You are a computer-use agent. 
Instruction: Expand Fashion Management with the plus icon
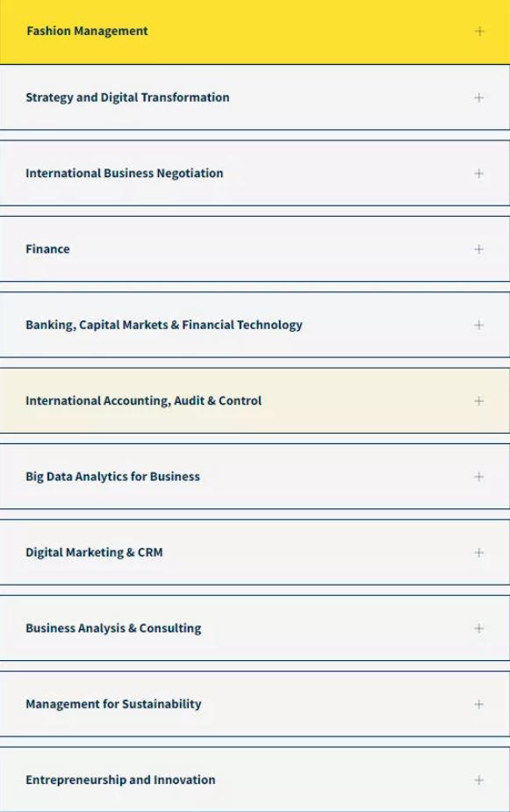(x=479, y=32)
